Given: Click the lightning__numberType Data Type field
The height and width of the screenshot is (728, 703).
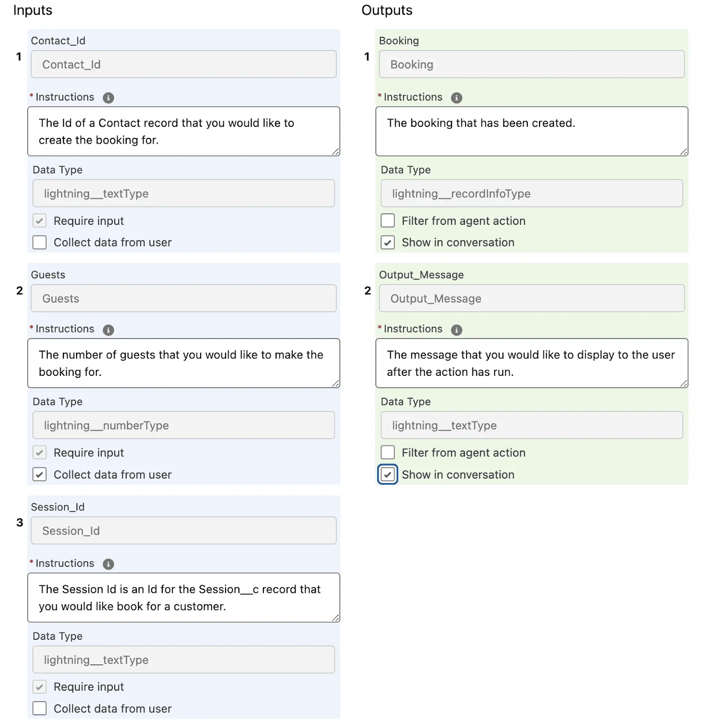Looking at the screenshot, I should (x=183, y=425).
